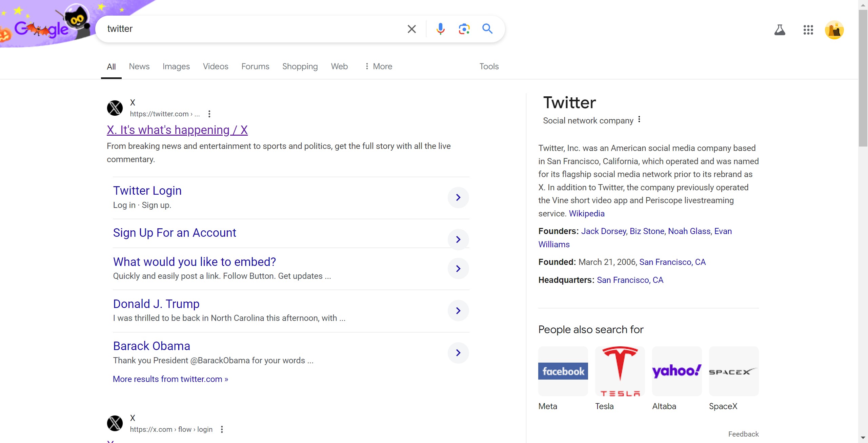Click Feedback under knowledge panel

743,434
